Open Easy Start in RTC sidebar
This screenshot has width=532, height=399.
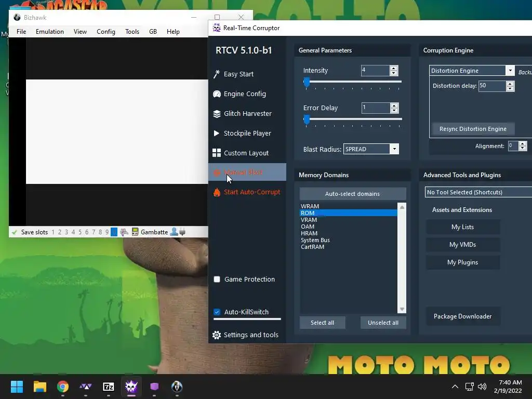pos(238,74)
